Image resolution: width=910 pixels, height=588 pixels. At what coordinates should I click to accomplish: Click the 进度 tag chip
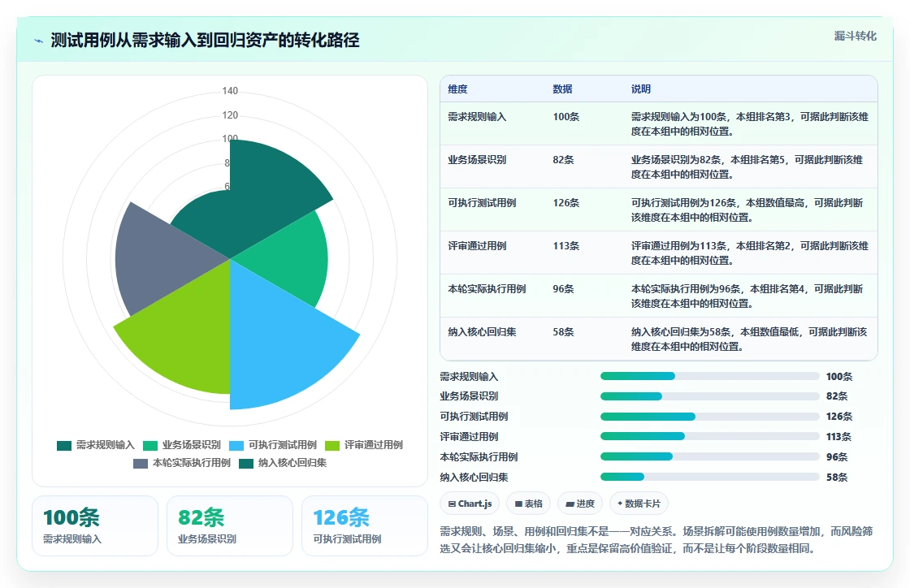pyautogui.click(x=580, y=504)
